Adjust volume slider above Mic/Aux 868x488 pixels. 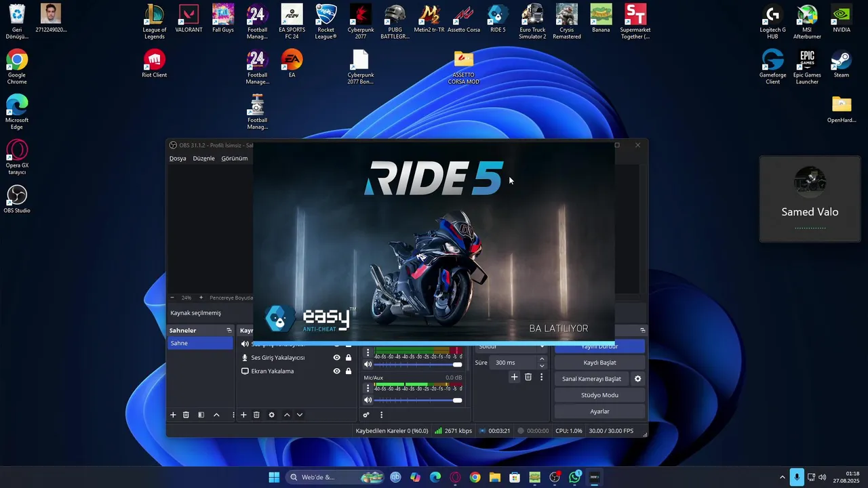pyautogui.click(x=418, y=365)
